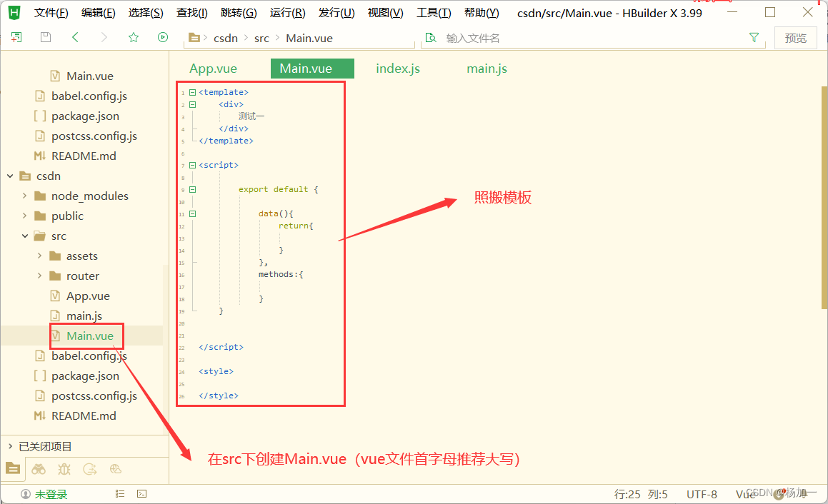Open the binoculars search panel icon
The image size is (828, 504).
(x=39, y=468)
